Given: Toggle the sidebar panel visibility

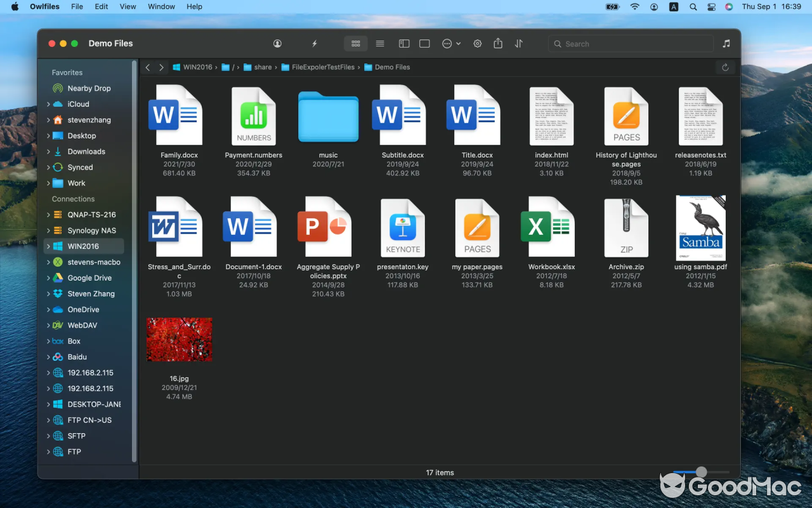Looking at the screenshot, I should coord(403,43).
